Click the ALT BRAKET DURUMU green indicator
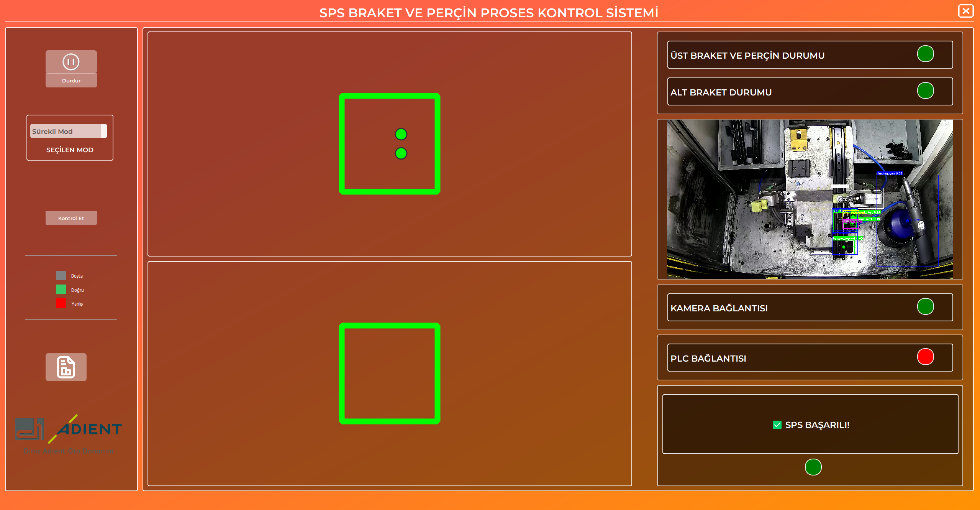Screen dimensions: 980x510 point(925,91)
